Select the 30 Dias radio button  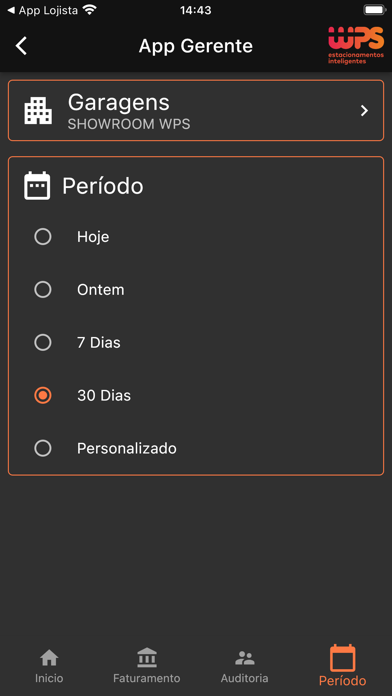point(43,395)
